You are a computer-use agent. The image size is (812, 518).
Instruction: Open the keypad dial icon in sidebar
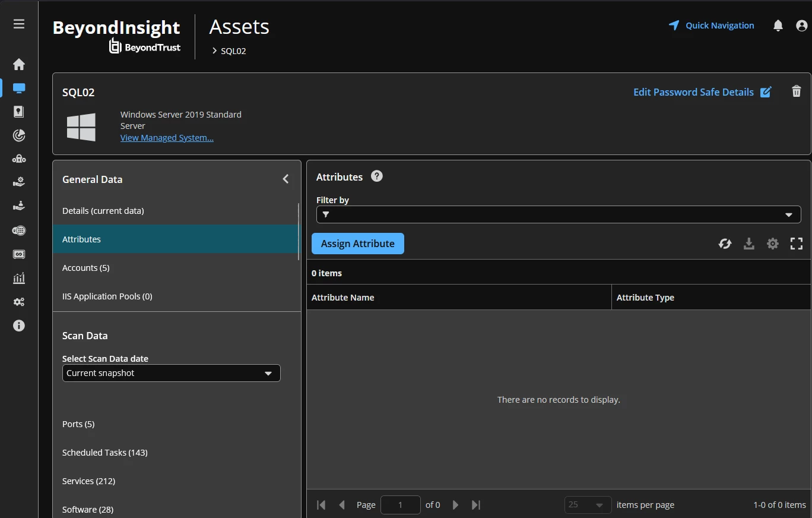coord(19,230)
